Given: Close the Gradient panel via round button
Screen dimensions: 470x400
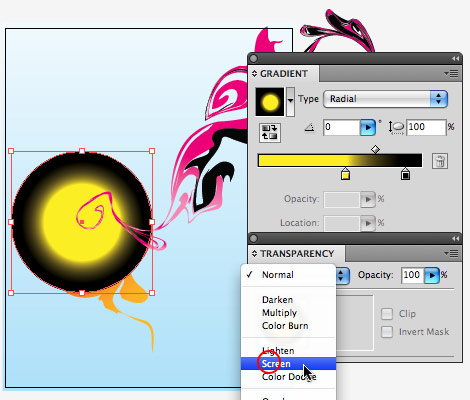Looking at the screenshot, I should pos(254,59).
